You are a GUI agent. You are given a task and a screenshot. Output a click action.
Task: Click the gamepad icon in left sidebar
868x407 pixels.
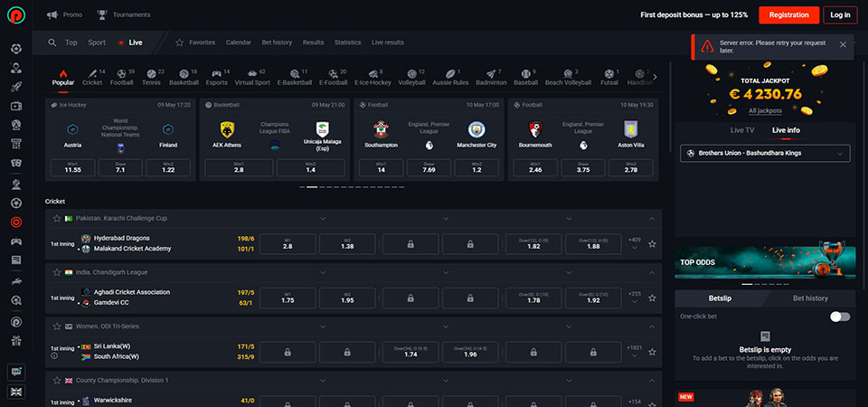pos(16,241)
